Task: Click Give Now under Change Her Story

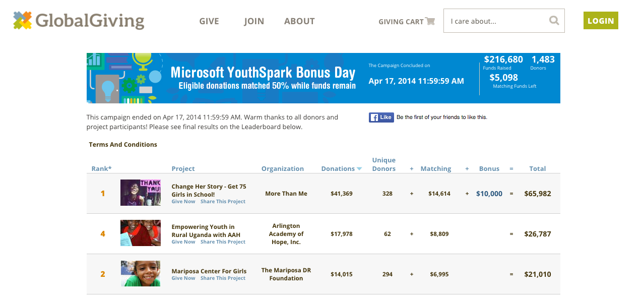Action: tap(183, 202)
